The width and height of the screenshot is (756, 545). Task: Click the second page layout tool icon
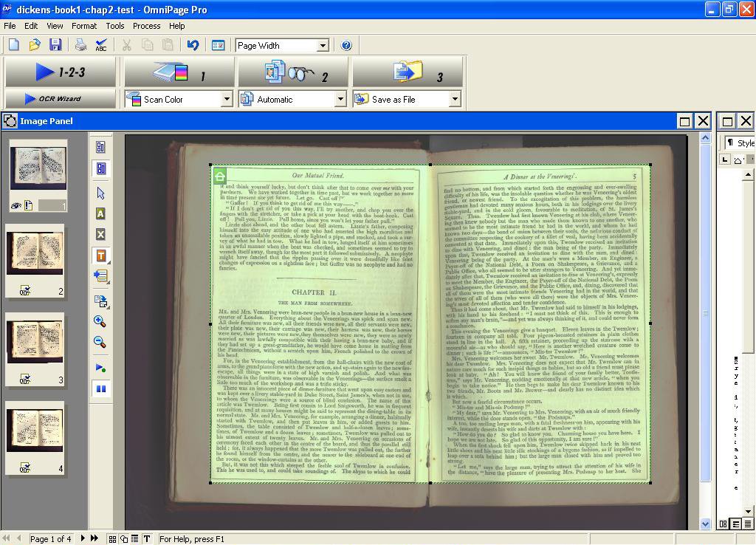(100, 168)
